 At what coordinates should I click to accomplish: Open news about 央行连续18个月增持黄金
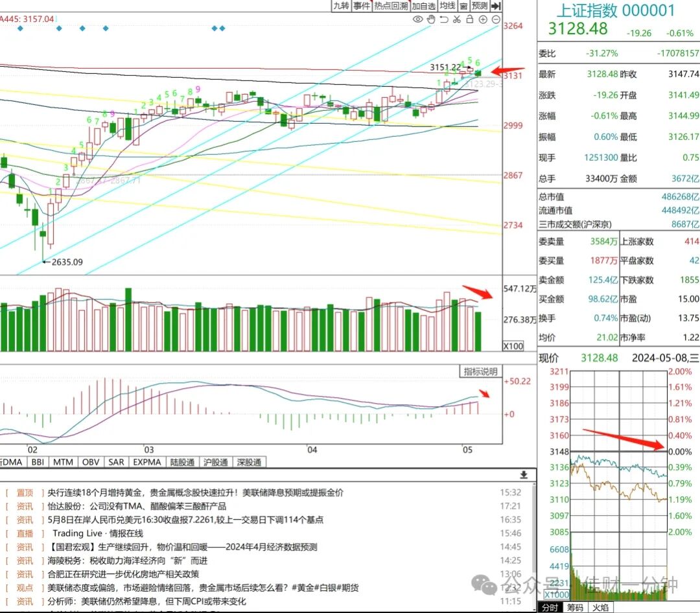click(x=196, y=492)
